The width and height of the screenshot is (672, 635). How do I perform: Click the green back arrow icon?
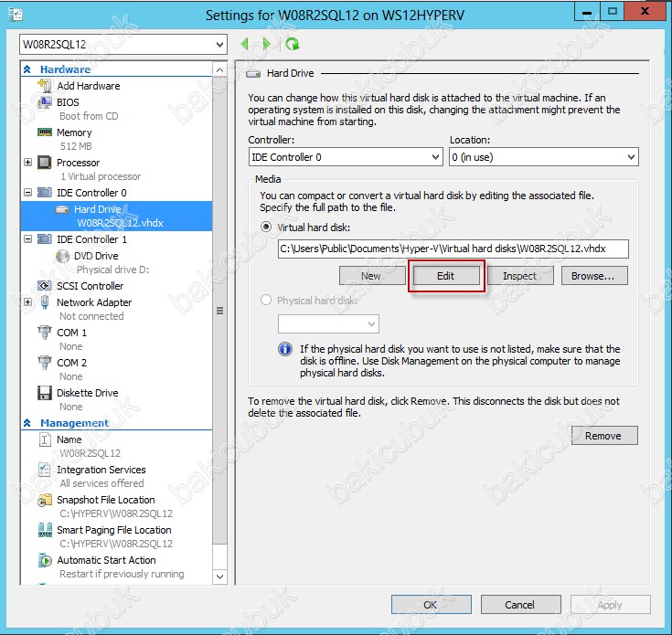(245, 44)
